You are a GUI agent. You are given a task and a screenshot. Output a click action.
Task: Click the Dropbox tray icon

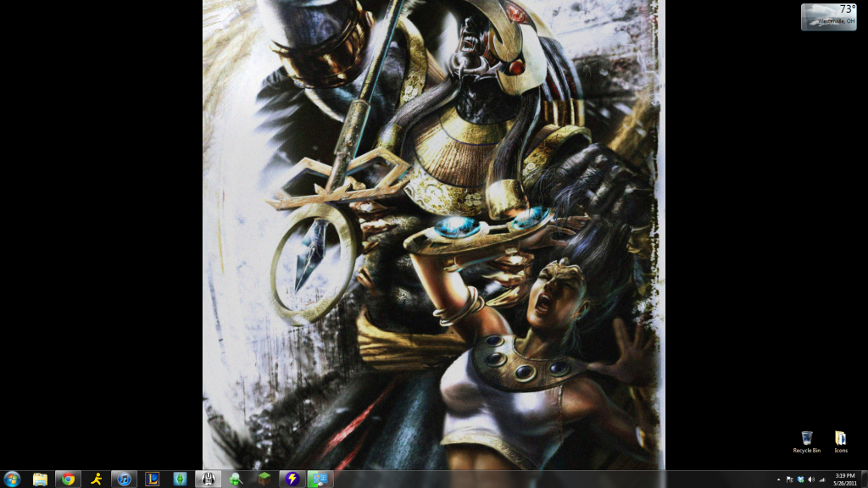pyautogui.click(x=800, y=480)
